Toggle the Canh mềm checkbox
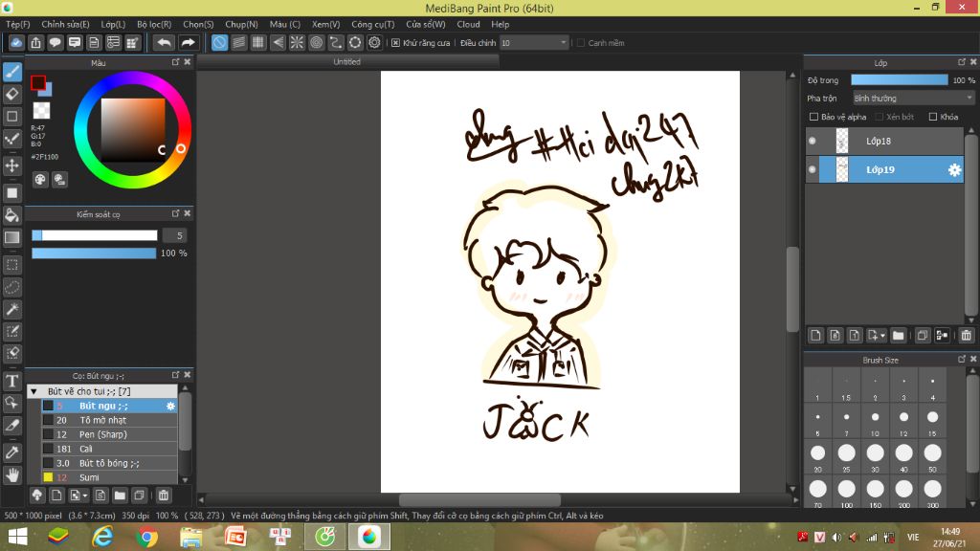Viewport: 980px width, 551px height. pos(581,43)
